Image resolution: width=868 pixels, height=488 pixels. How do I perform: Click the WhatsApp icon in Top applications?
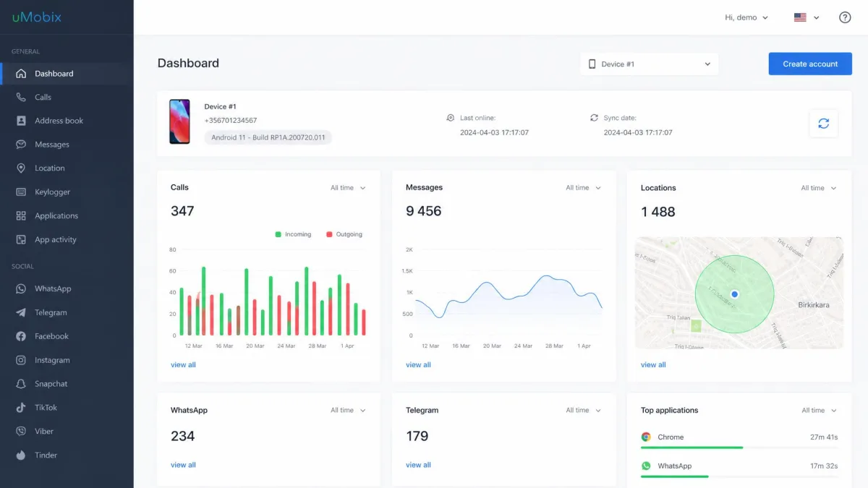[x=646, y=466]
